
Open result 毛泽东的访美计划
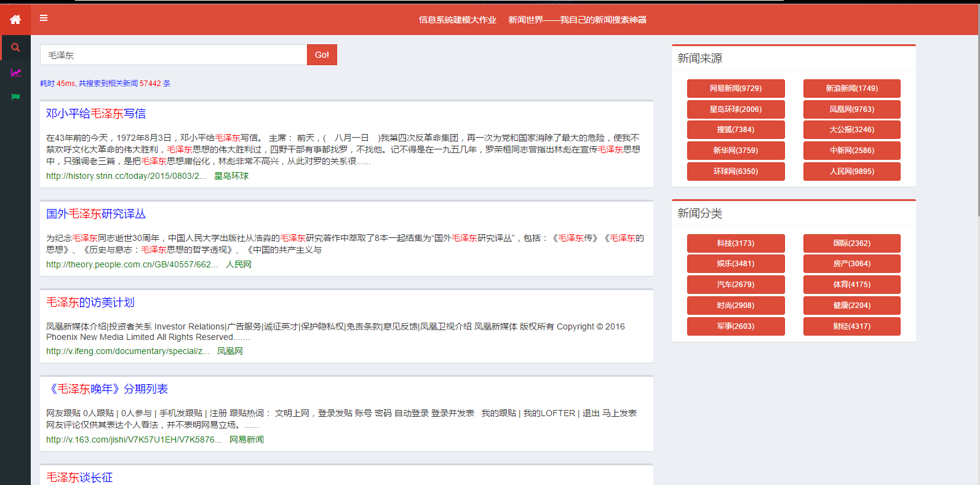[90, 302]
